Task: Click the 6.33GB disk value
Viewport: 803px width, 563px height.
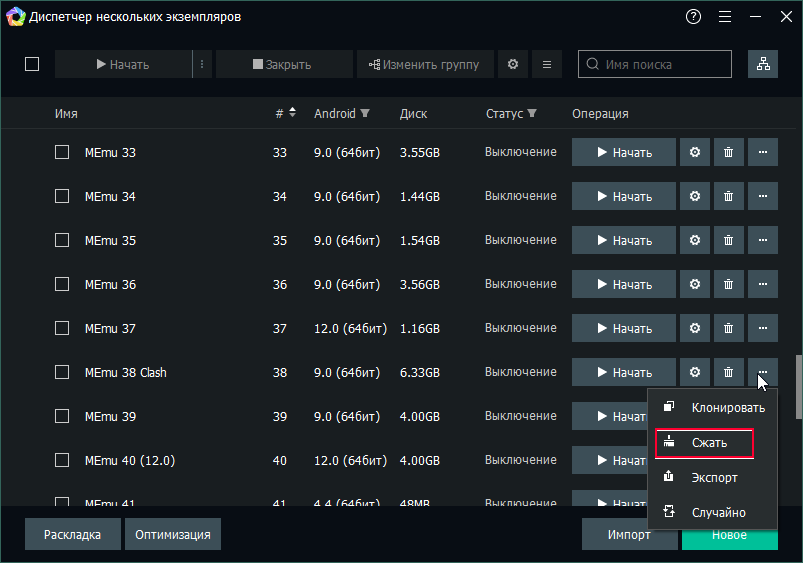Action: coord(419,372)
